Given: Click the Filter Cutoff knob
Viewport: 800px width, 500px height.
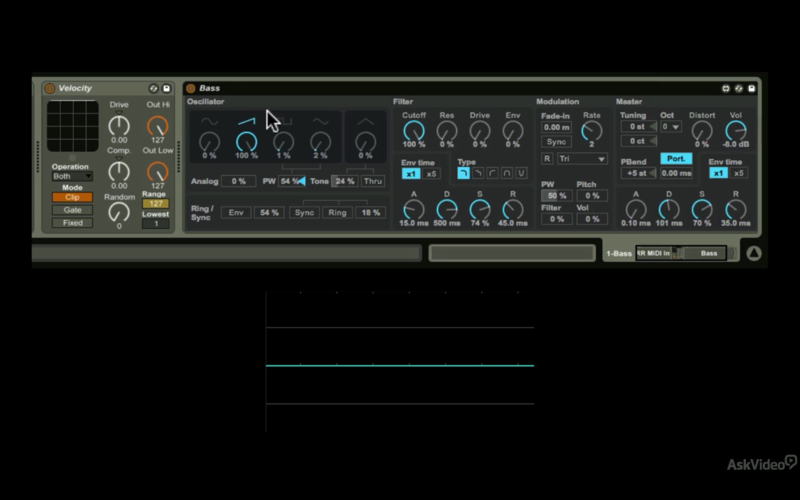Looking at the screenshot, I should 413,132.
